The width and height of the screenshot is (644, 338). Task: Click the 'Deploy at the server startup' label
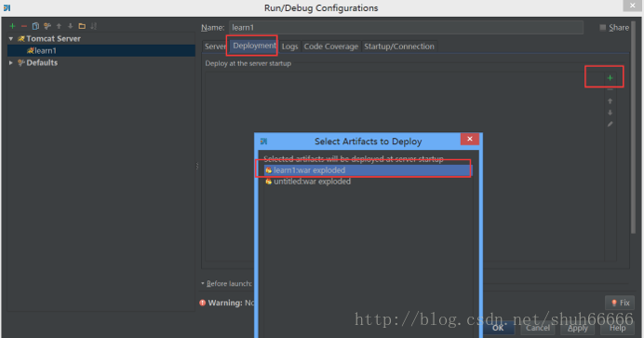(248, 63)
